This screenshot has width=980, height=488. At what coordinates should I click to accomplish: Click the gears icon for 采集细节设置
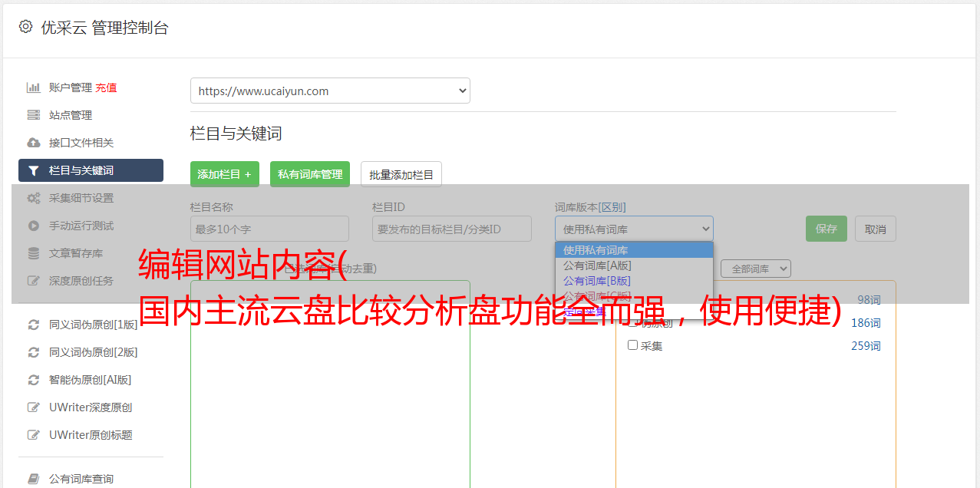click(34, 198)
